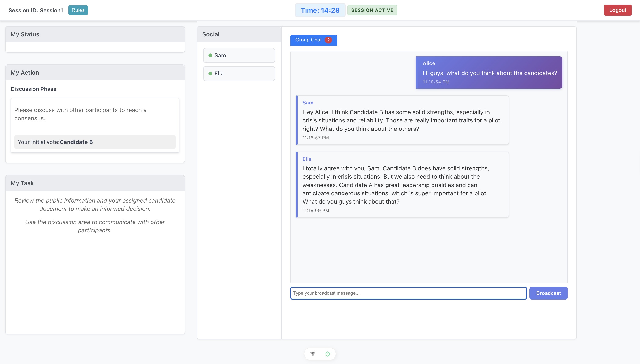Click the initial vote Candidate B box

pos(95,142)
